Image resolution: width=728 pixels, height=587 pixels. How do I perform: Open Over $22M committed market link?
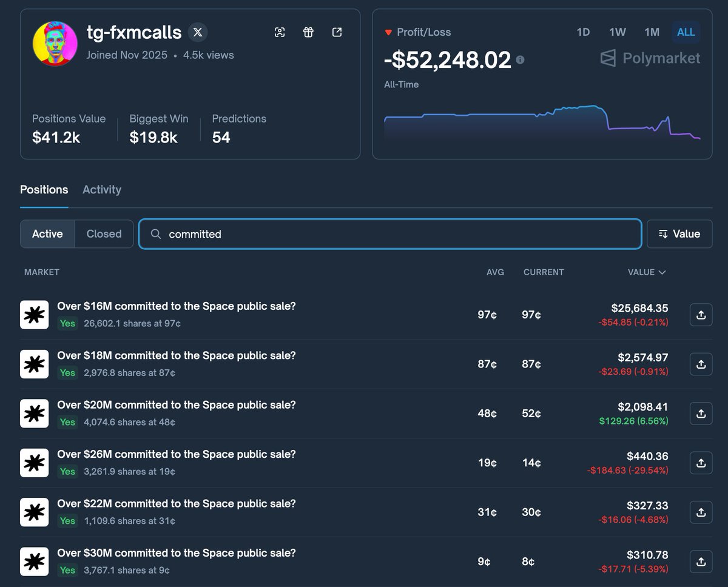177,503
